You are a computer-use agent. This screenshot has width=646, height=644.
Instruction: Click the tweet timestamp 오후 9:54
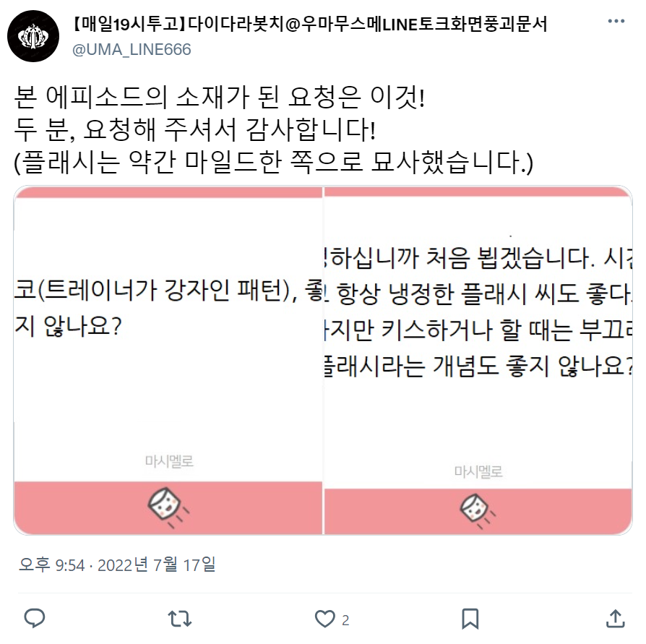pyautogui.click(x=51, y=565)
